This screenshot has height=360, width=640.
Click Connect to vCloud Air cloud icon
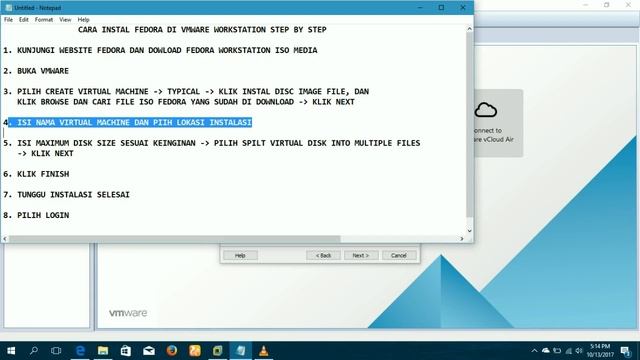(486, 110)
